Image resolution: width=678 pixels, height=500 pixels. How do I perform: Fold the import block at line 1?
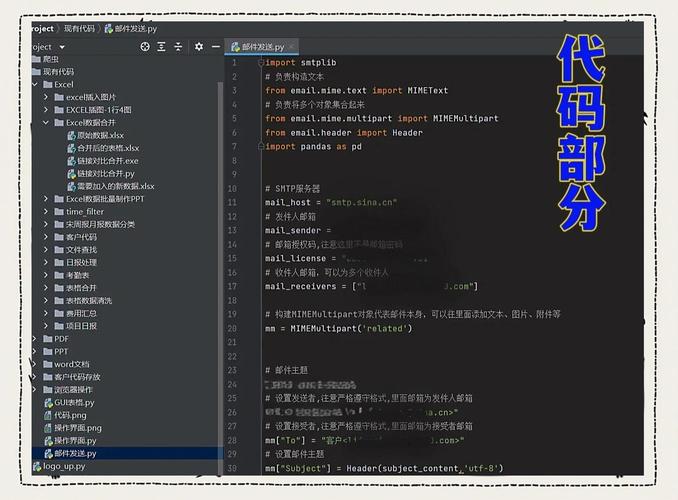click(x=261, y=63)
